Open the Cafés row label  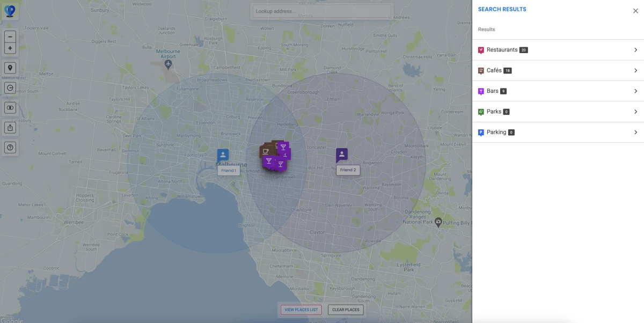[494, 70]
